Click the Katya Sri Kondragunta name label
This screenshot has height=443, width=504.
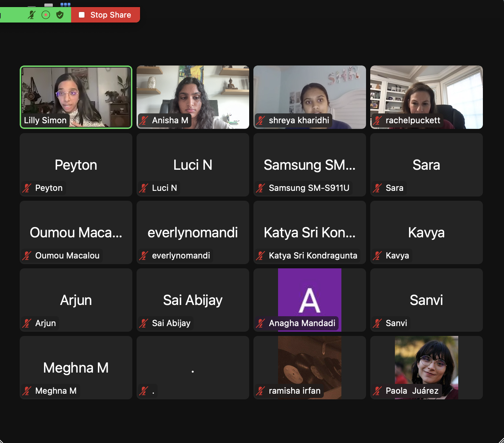[x=313, y=256]
